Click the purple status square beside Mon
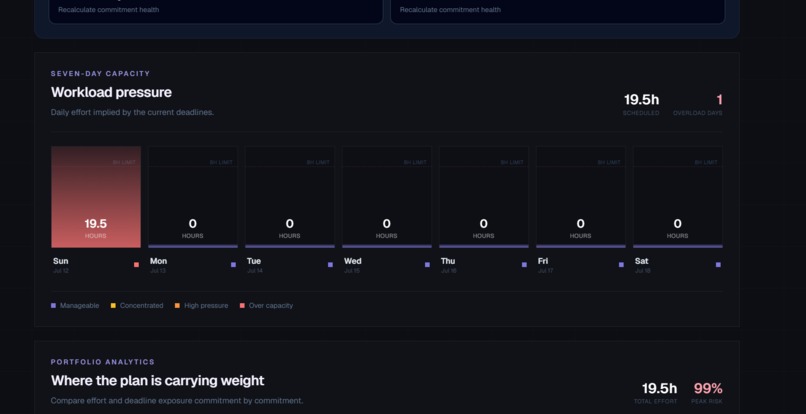 233,265
